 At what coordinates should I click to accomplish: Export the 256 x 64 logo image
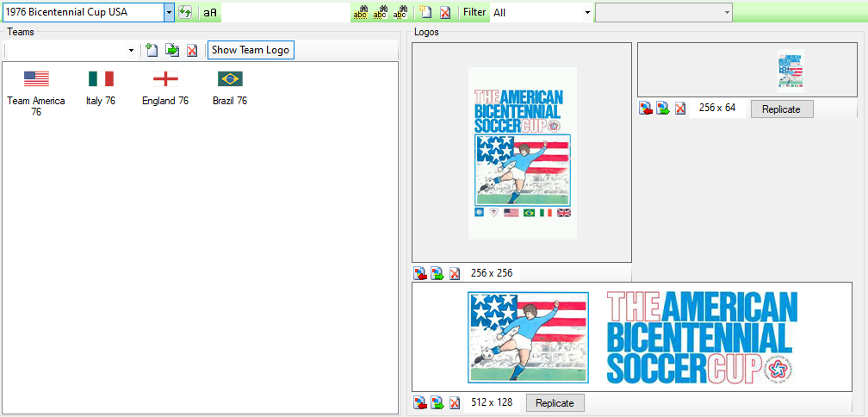click(663, 108)
